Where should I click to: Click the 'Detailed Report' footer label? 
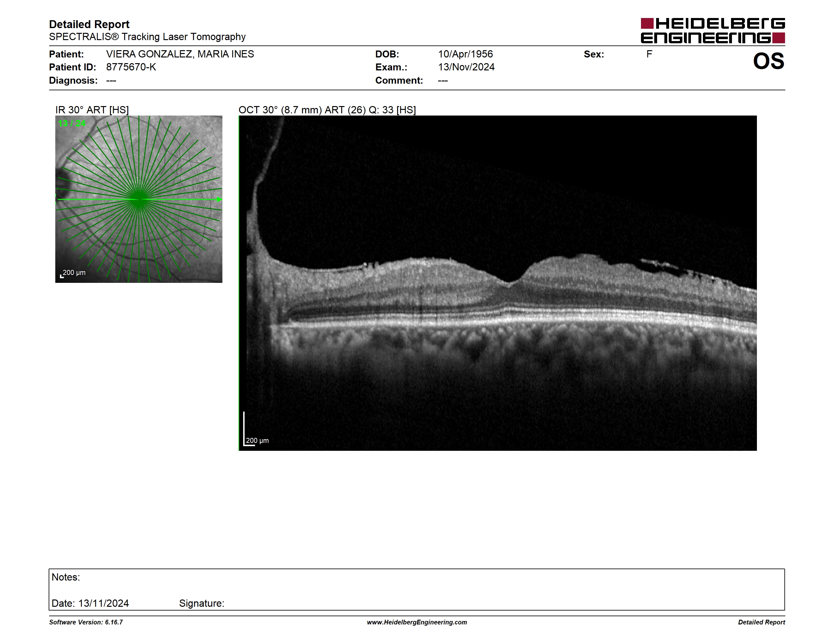click(761, 622)
